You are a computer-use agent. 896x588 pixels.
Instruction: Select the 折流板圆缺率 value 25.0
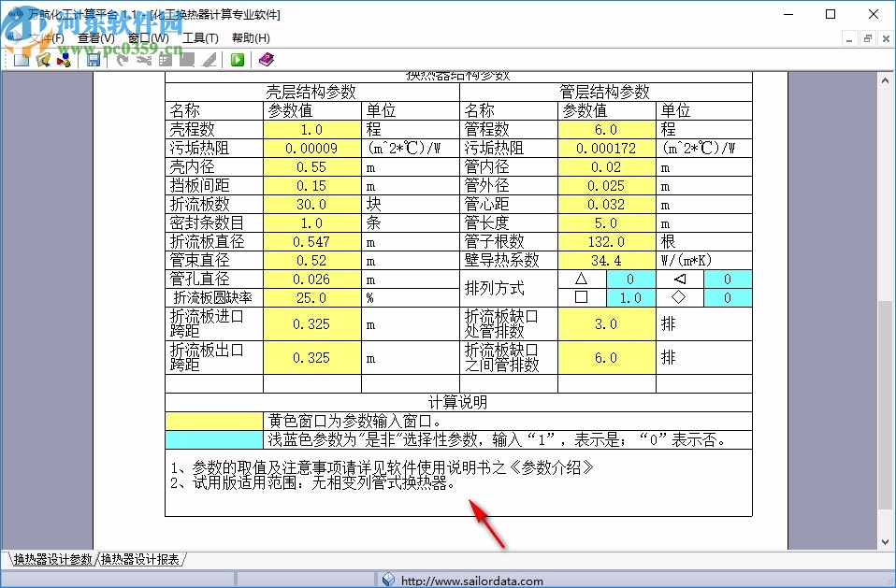tap(312, 298)
